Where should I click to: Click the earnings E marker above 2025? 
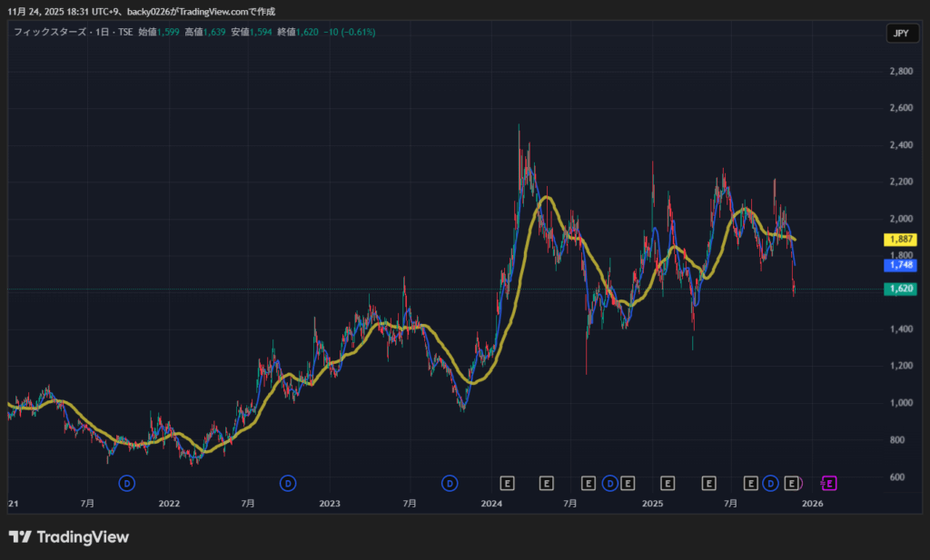point(668,484)
